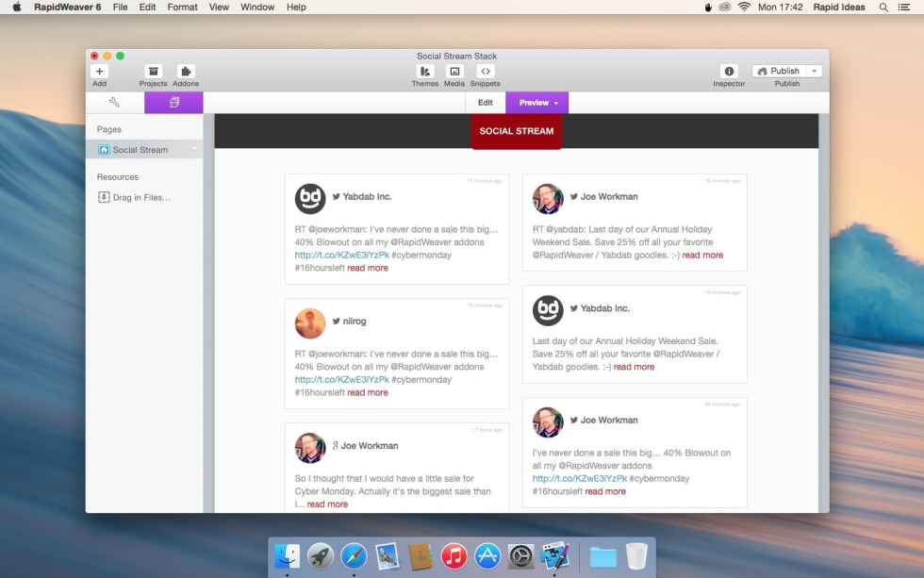Open the Addons puzzle icon
Image resolution: width=924 pixels, height=578 pixels.
point(186,72)
